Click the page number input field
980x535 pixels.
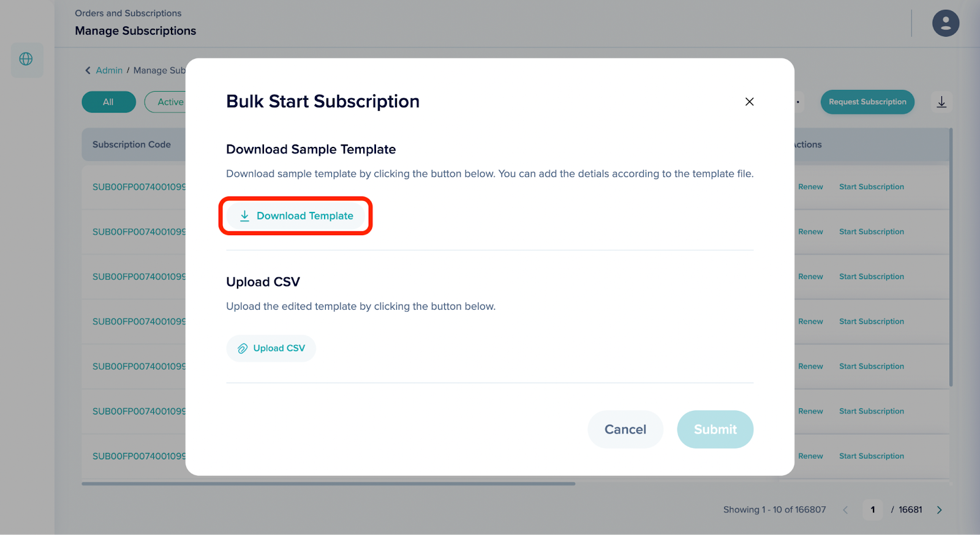pos(873,510)
